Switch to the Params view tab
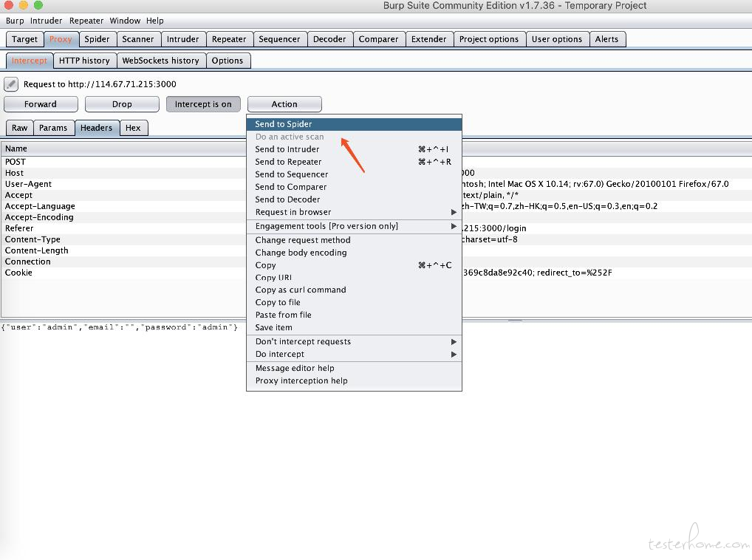 coord(53,128)
